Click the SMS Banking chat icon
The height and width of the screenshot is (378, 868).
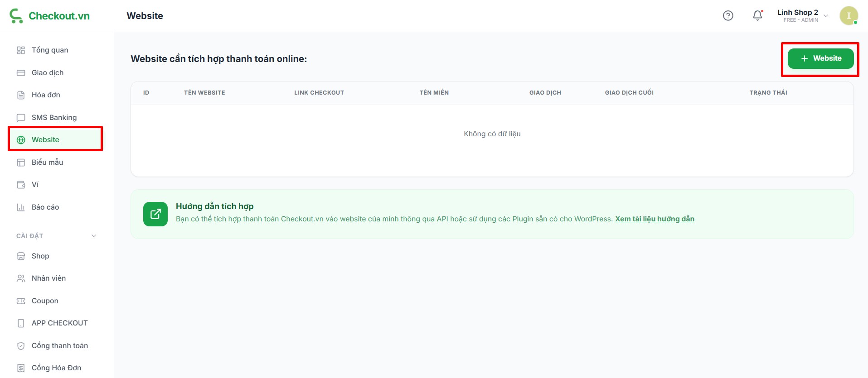[21, 118]
